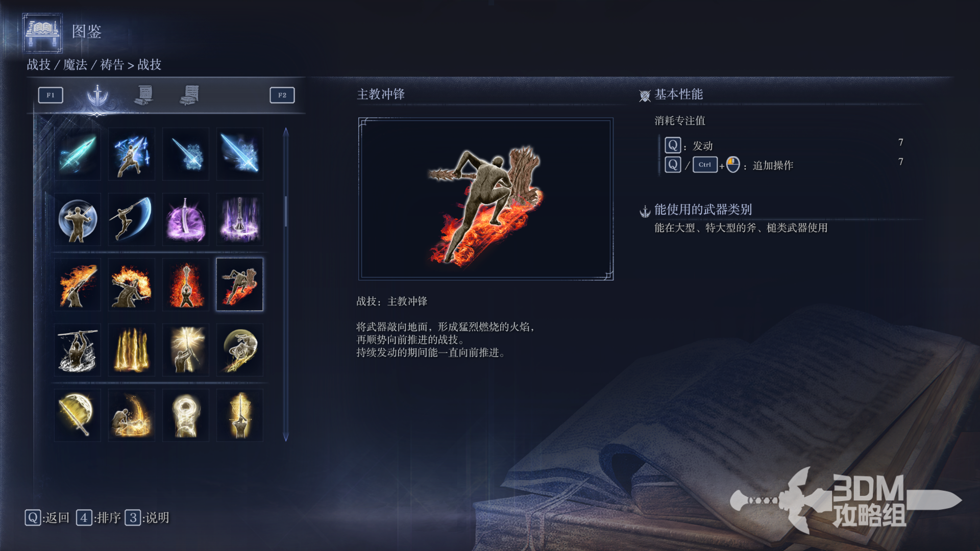Click the 图鉴 compendium book icon
This screenshot has height=551, width=980.
pos(42,33)
